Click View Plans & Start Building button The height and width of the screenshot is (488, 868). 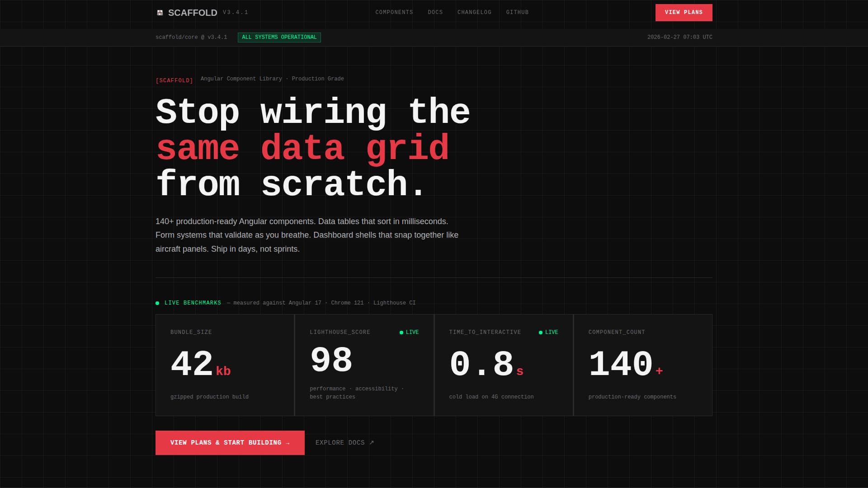230,443
